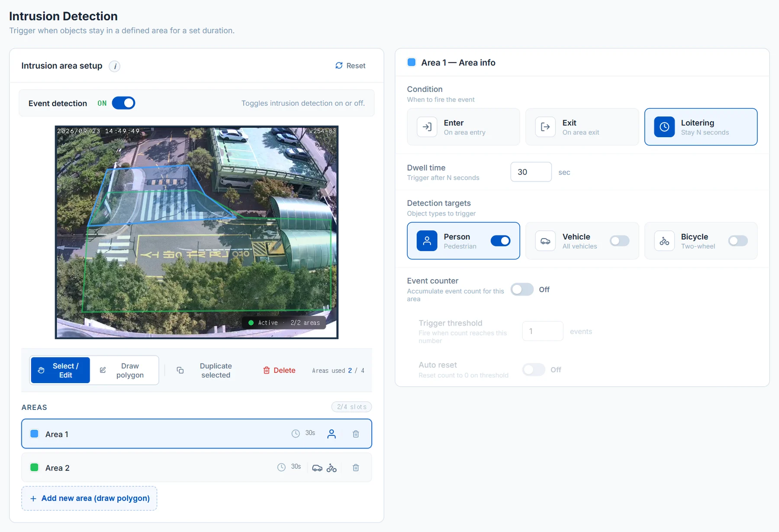Toggle the Auto reset switch

coord(534,370)
